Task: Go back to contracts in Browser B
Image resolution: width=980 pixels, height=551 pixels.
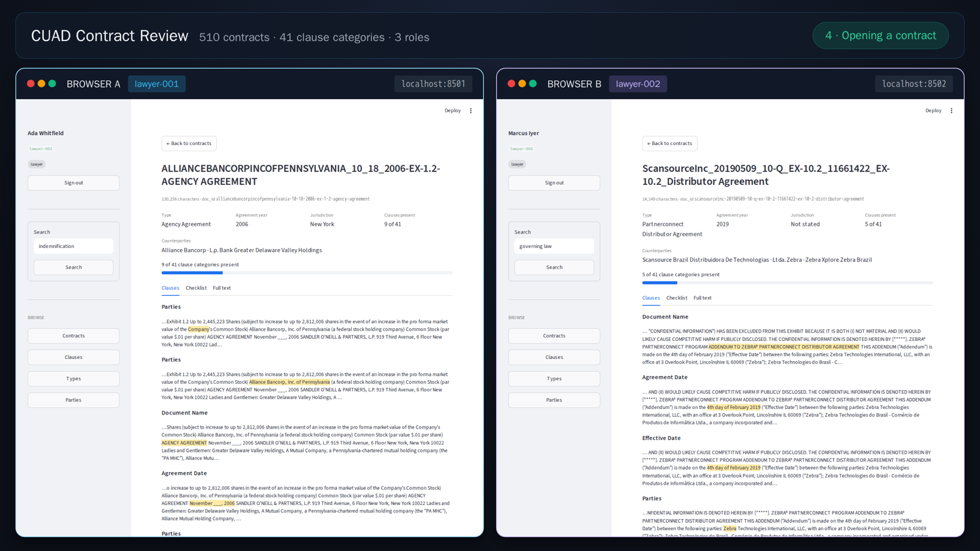Action: (669, 143)
